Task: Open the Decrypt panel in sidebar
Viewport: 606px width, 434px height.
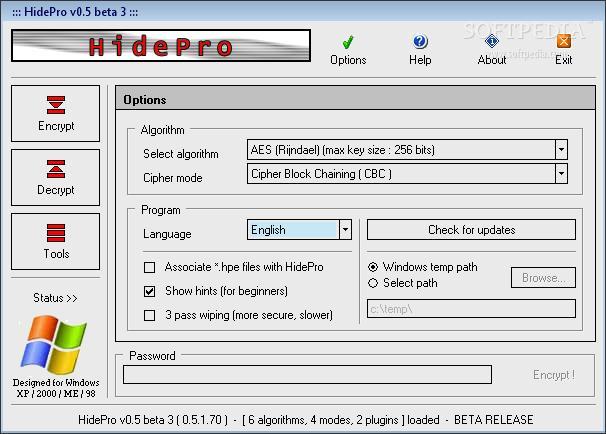Action: 56,177
